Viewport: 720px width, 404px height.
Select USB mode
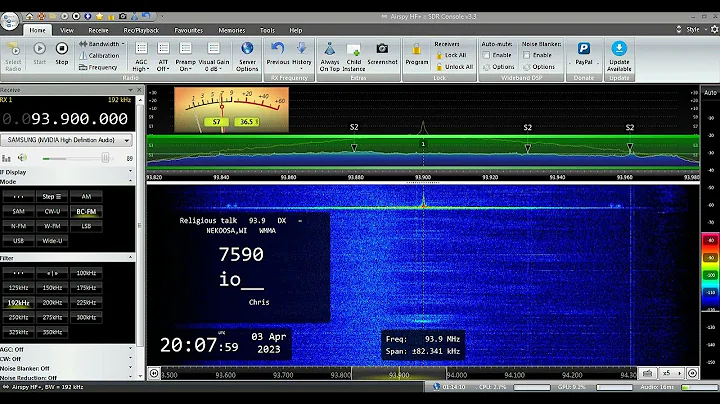click(18, 241)
